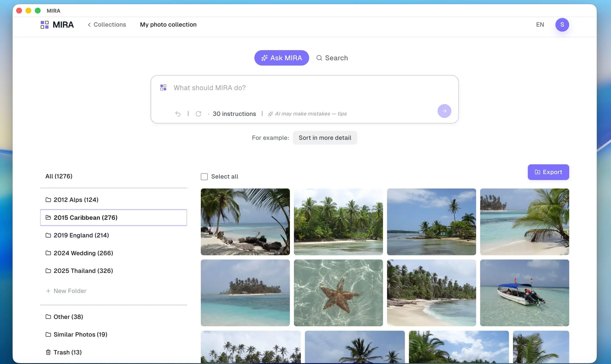611x364 pixels.
Task: Open the starfish underwater photo
Action: 338,293
